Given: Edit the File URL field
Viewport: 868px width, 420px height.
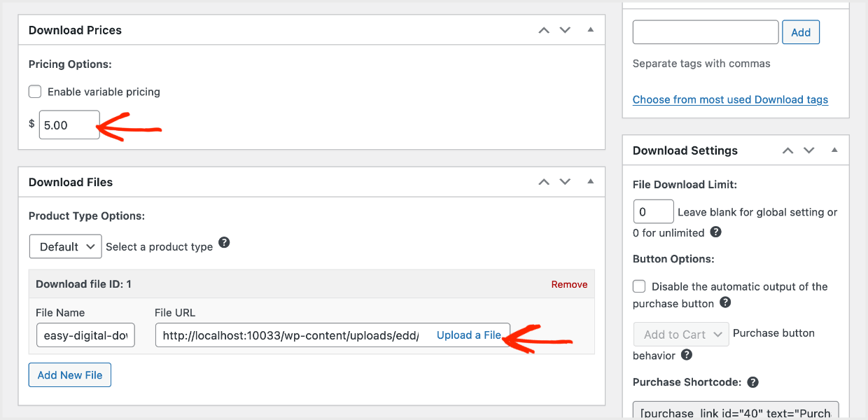Looking at the screenshot, I should click(332, 335).
